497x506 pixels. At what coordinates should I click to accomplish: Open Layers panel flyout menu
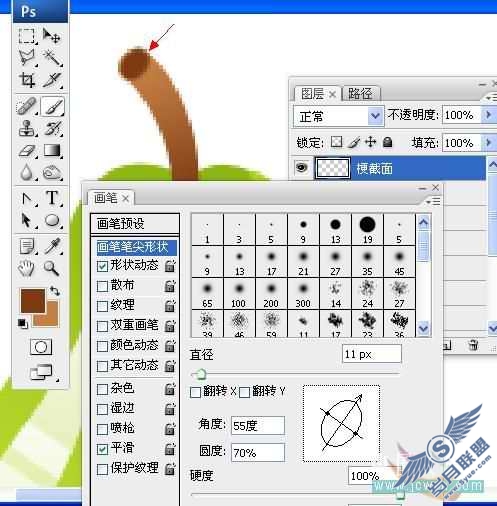click(x=491, y=97)
